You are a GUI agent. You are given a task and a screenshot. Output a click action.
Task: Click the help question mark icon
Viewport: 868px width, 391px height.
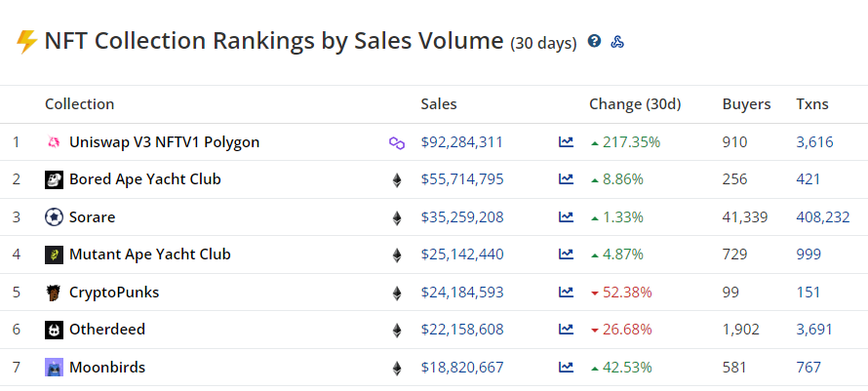595,42
